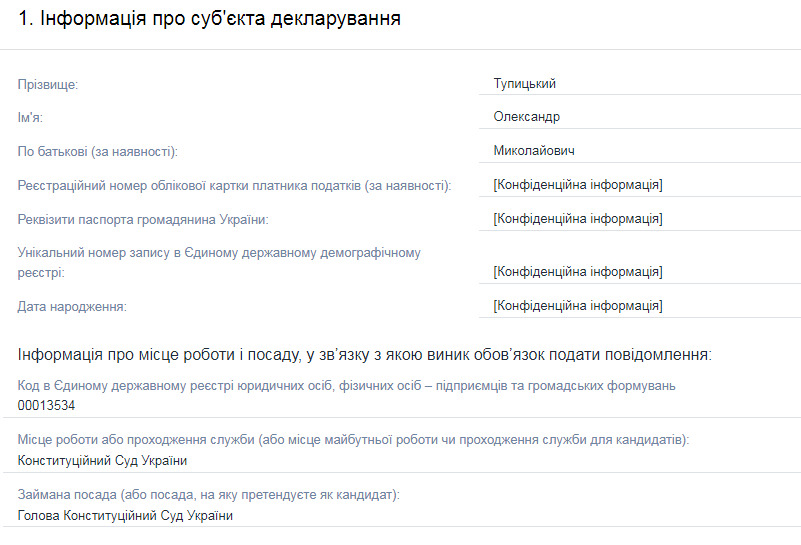The image size is (801, 545).
Task: Click the "Реквізити паспорта громадянина України:" label
Action: pos(143,219)
